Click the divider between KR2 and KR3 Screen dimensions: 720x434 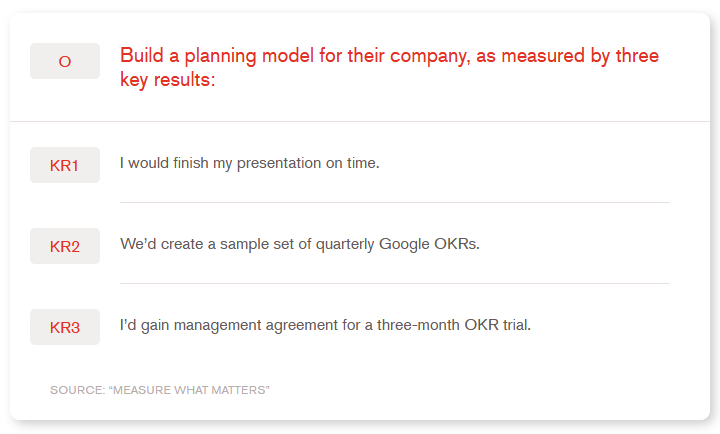(x=394, y=284)
